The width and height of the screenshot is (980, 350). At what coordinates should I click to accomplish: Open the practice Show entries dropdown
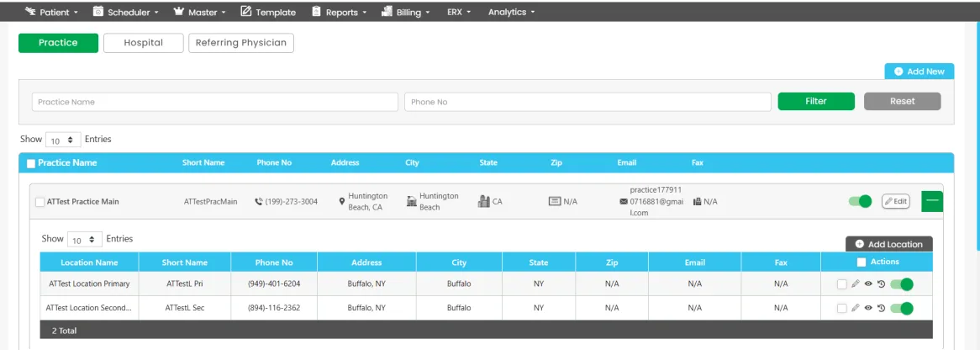pos(63,141)
